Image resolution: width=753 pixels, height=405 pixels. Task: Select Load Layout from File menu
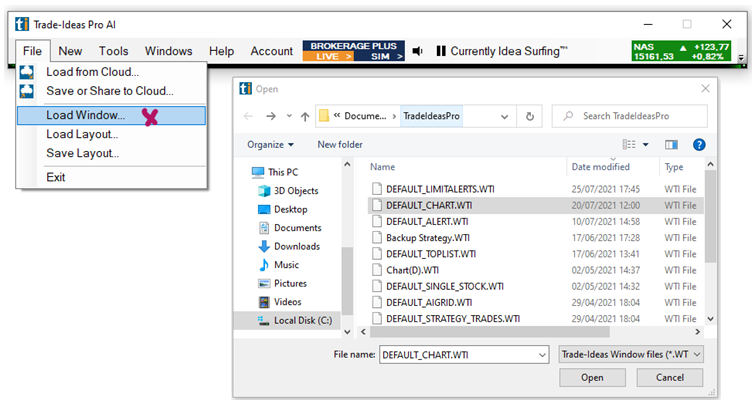[x=82, y=134]
